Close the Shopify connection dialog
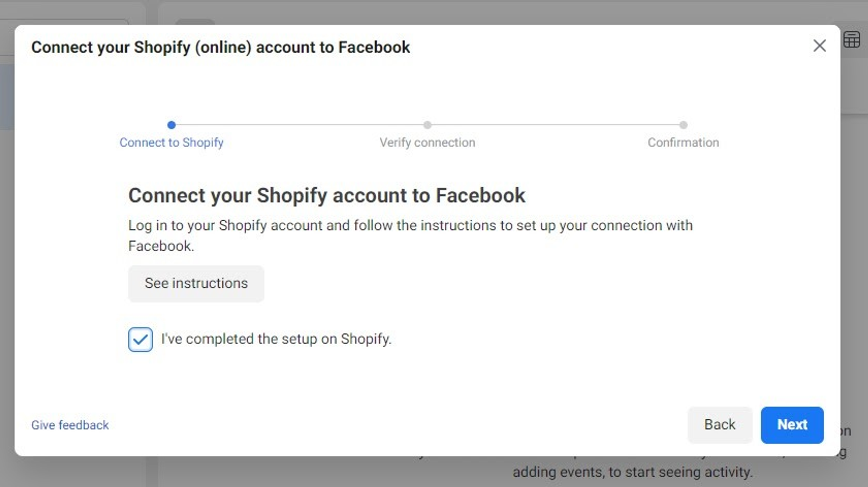Image resolution: width=868 pixels, height=487 pixels. tap(820, 46)
